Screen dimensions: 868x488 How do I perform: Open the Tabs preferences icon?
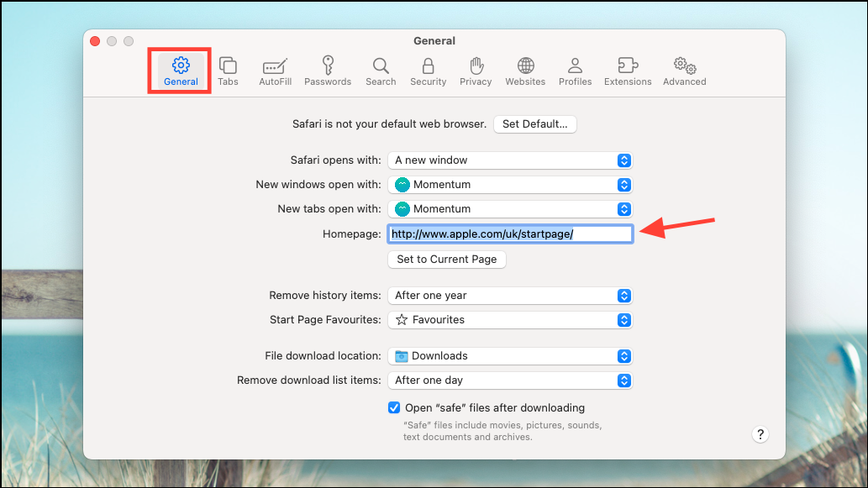[x=228, y=71]
